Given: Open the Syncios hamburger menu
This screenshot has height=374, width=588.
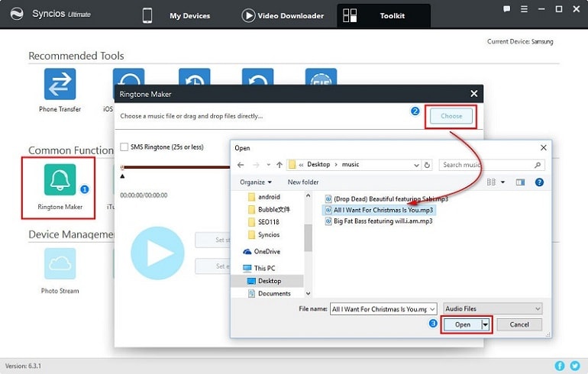Looking at the screenshot, I should pos(524,9).
